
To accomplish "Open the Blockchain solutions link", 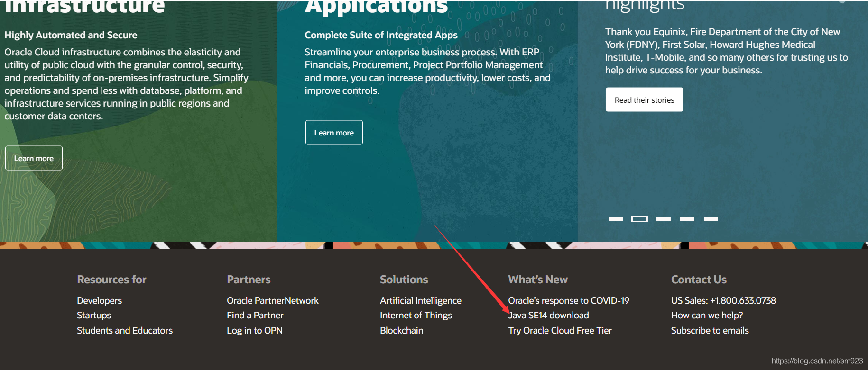I will point(402,330).
